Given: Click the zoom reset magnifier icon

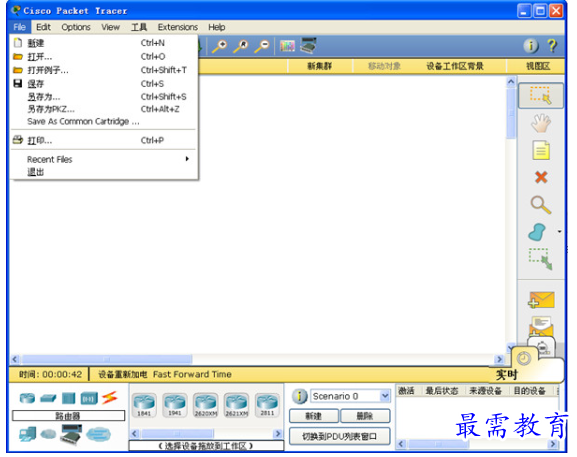Looking at the screenshot, I should 241,46.
